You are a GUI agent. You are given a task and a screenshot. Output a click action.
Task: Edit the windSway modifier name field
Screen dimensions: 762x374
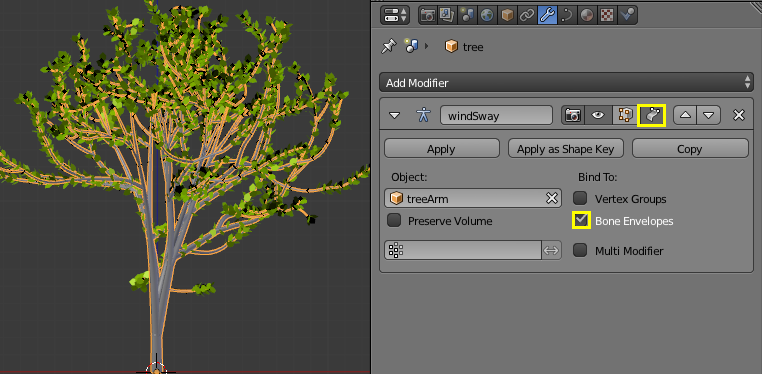pyautogui.click(x=496, y=116)
